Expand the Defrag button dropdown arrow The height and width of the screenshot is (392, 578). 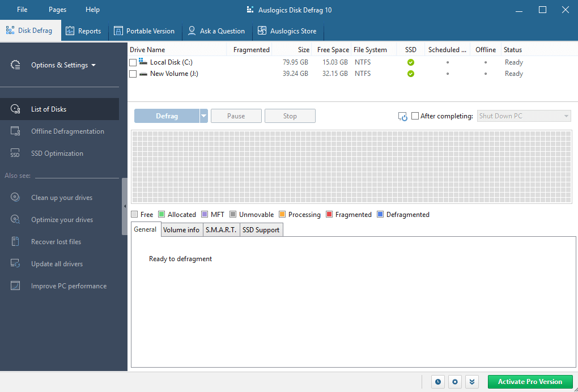(x=203, y=116)
